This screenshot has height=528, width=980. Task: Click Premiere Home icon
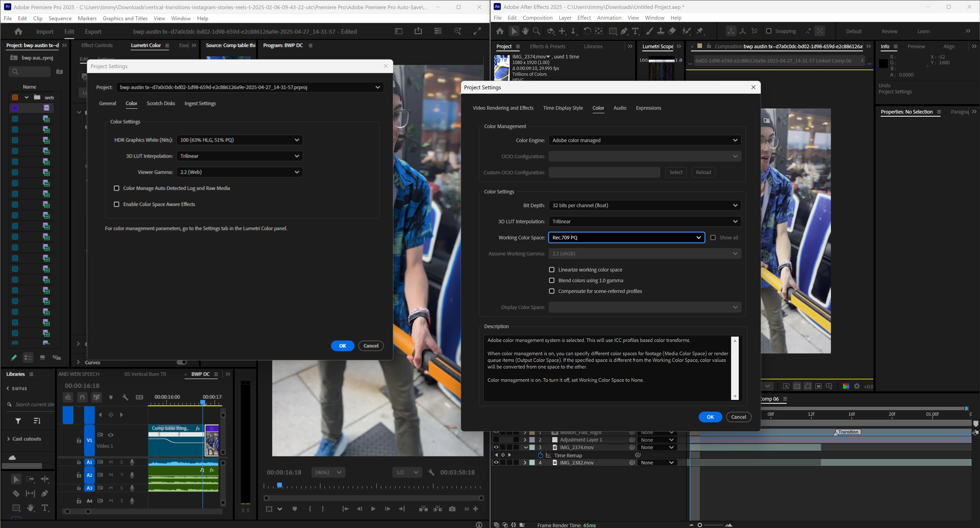(x=18, y=32)
